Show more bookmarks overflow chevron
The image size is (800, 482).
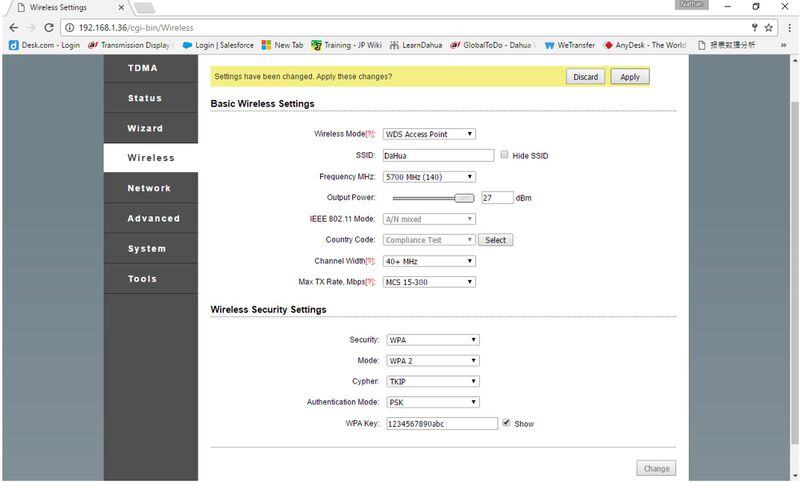(783, 45)
